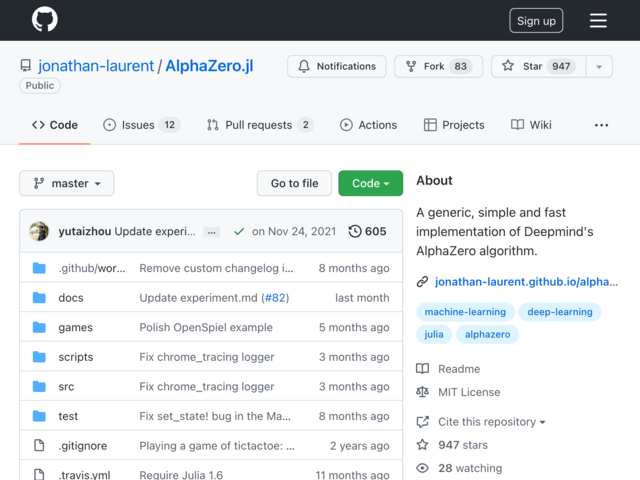Open the test folder
Viewport: 640px width, 480px height.
click(68, 416)
